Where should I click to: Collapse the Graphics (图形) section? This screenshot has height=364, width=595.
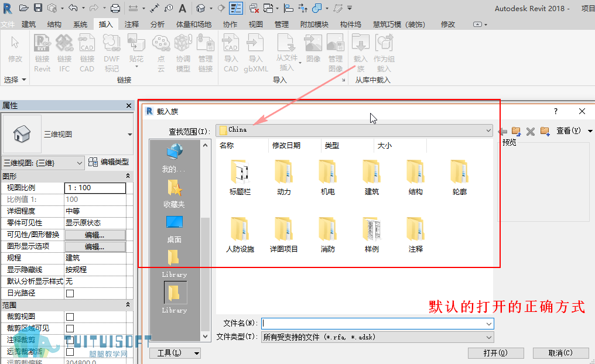click(128, 176)
